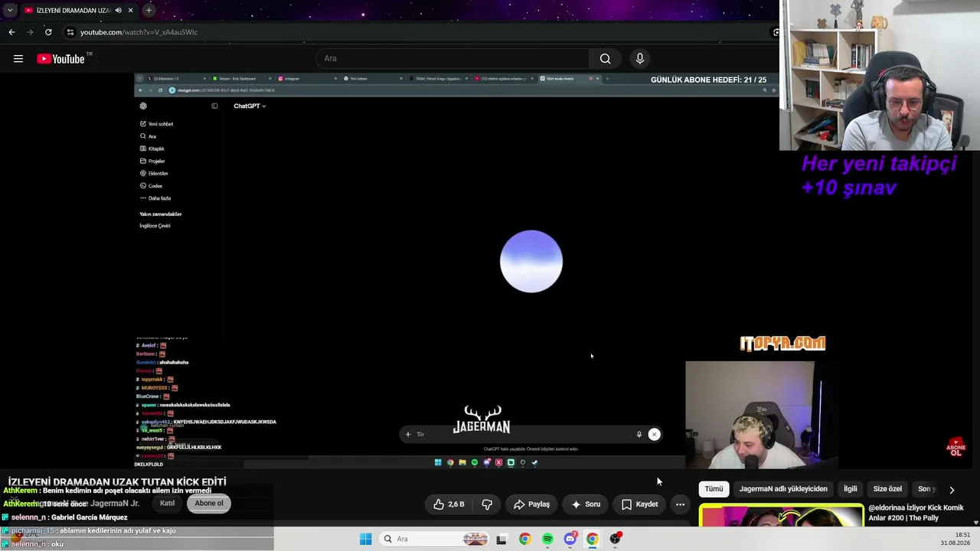Viewport: 980px width, 551px height.
Task: Open the recommended eldorinaa video thumbnail
Action: coord(781,516)
